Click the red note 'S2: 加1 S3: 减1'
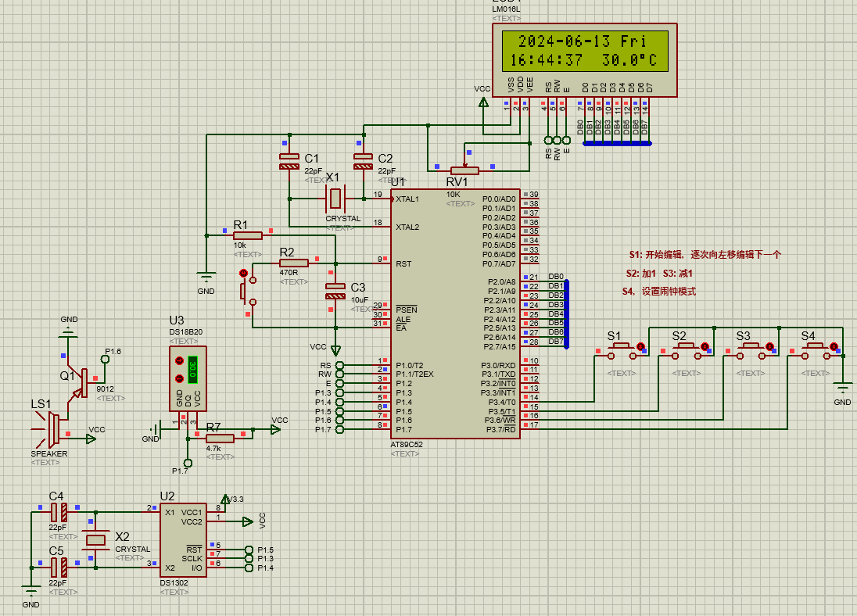Screen dimensions: 857x616 pos(660,274)
